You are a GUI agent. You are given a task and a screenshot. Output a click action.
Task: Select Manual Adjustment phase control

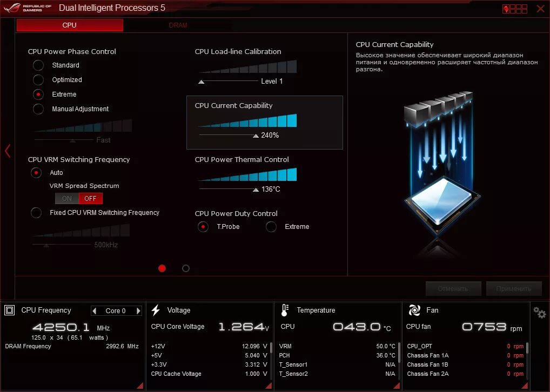[38, 109]
